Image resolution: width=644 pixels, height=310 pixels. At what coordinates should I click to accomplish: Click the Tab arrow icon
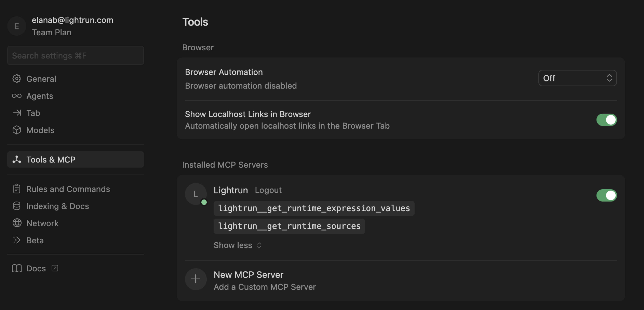click(17, 113)
